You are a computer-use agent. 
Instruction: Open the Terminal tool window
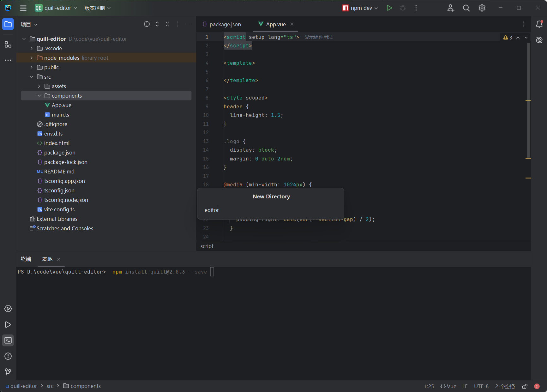[8, 341]
